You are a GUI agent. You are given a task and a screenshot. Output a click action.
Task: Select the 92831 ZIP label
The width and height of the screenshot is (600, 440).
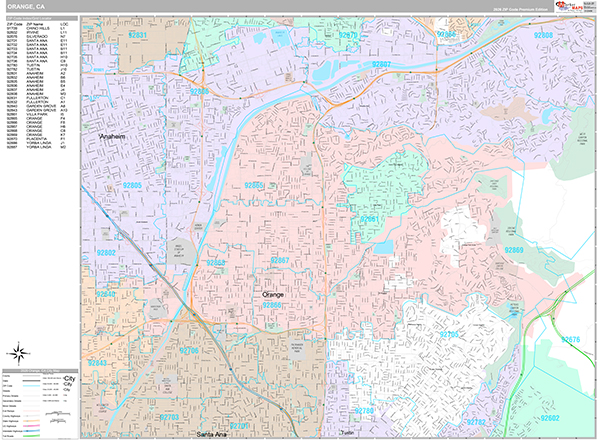pyautogui.click(x=137, y=35)
